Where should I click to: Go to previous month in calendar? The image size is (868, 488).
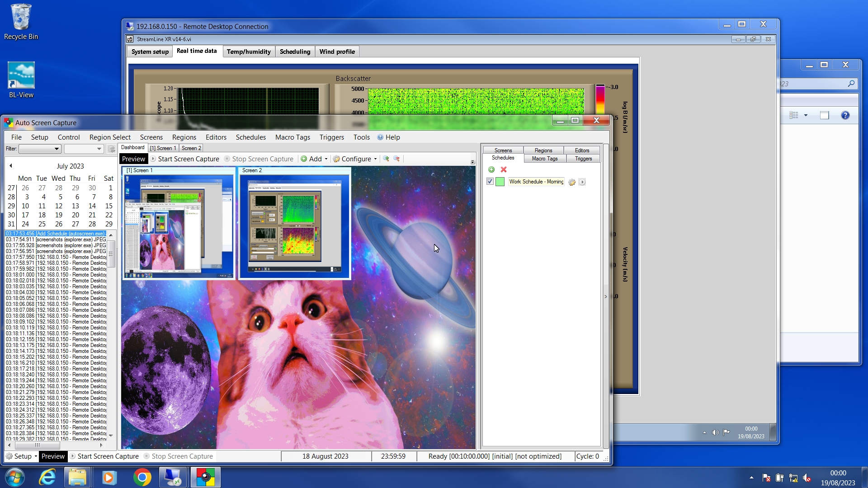11,166
